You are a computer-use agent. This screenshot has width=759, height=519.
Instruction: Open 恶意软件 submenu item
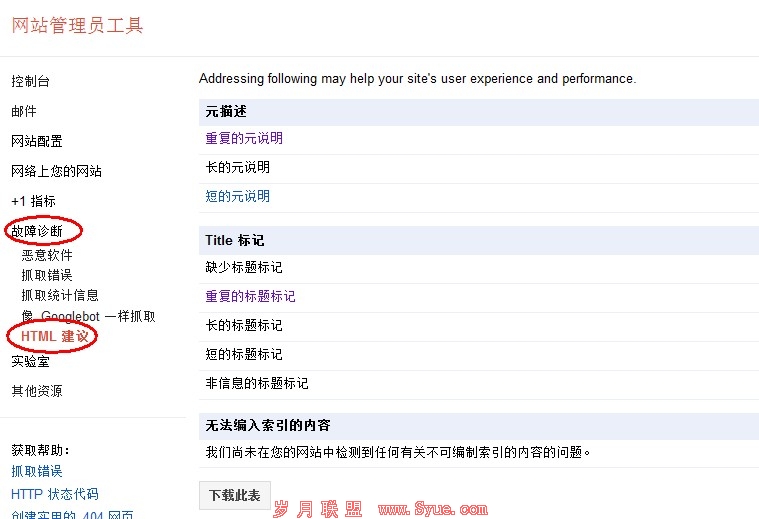pyautogui.click(x=47, y=255)
